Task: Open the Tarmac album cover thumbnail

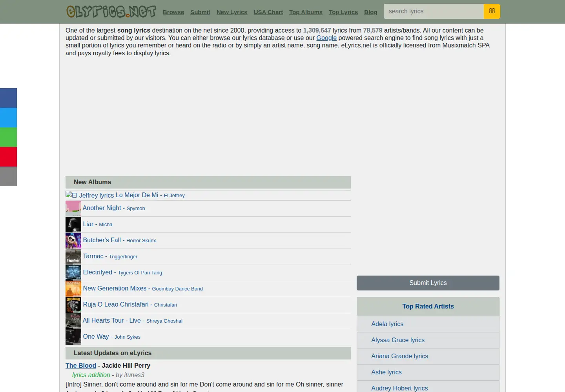Action: click(73, 257)
